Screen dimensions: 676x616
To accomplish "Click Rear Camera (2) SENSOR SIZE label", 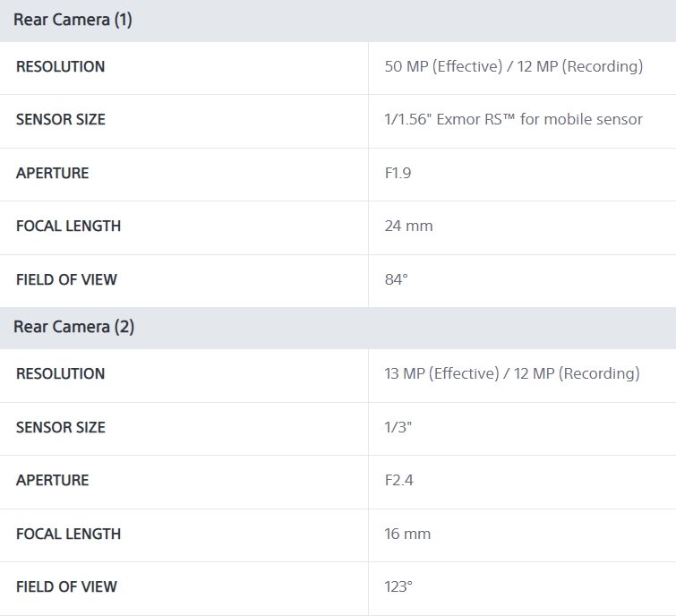I will click(x=61, y=428).
